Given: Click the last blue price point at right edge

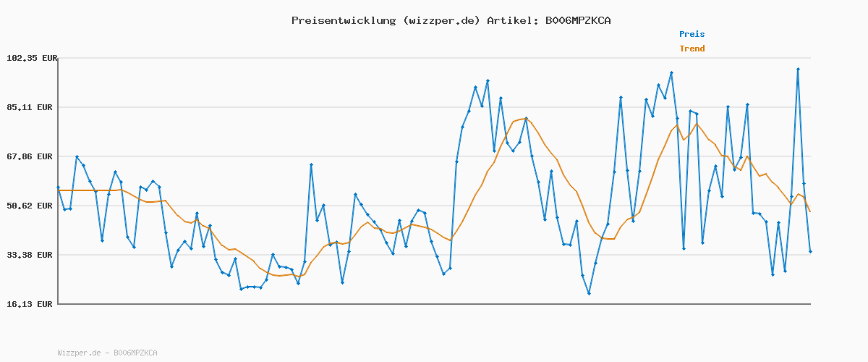Looking at the screenshot, I should (810, 251).
